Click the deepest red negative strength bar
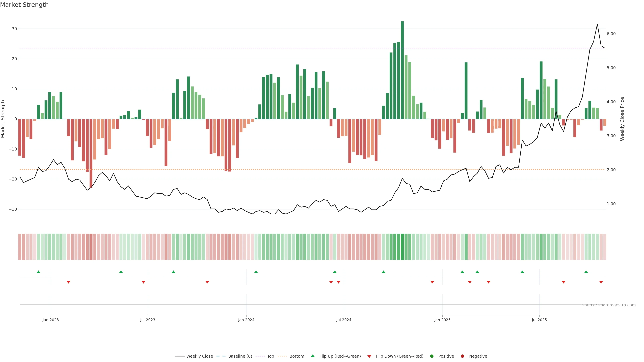 pos(91,153)
